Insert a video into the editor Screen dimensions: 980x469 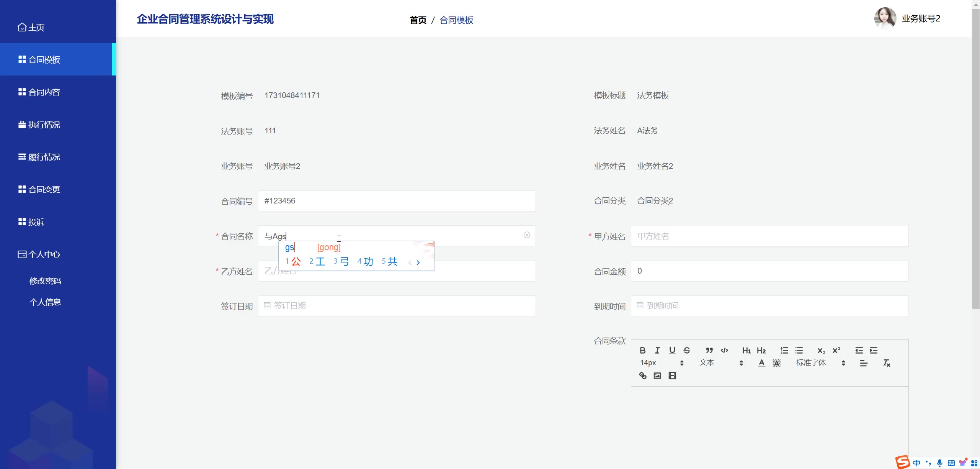click(672, 376)
